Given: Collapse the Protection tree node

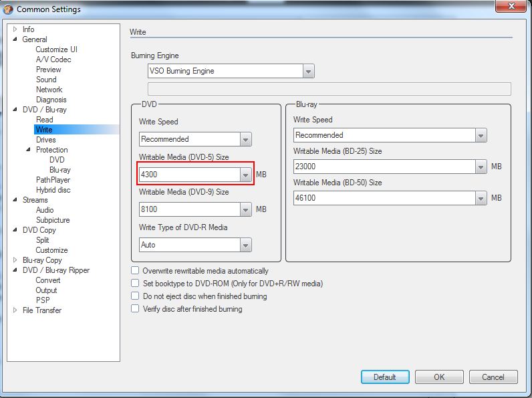Looking at the screenshot, I should click(29, 149).
